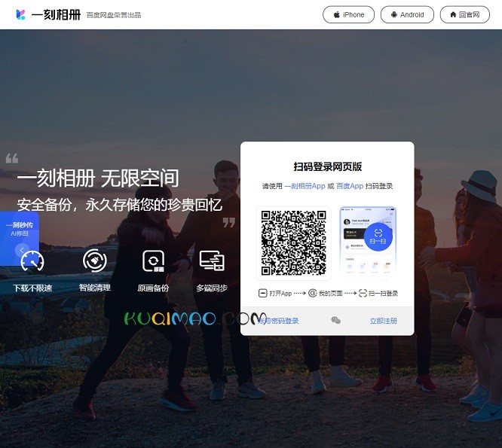
Task: Click the 多端同步 devices sync icon
Action: tap(212, 261)
